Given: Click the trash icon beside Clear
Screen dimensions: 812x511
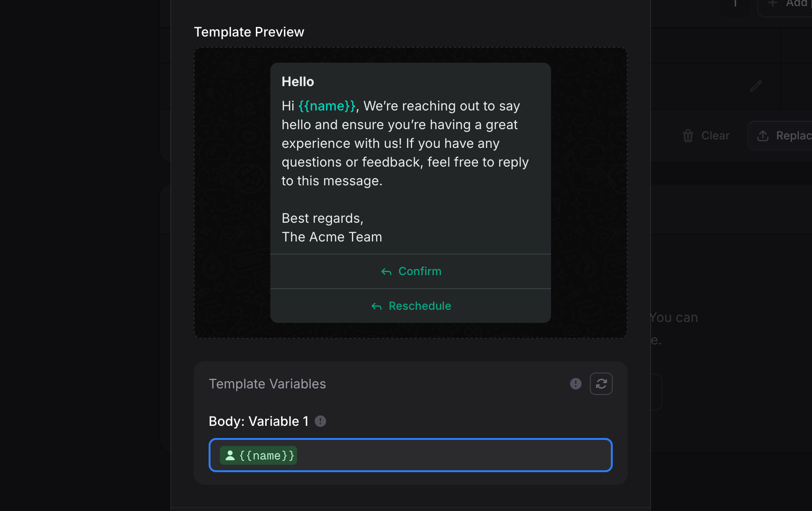Looking at the screenshot, I should click(x=688, y=136).
